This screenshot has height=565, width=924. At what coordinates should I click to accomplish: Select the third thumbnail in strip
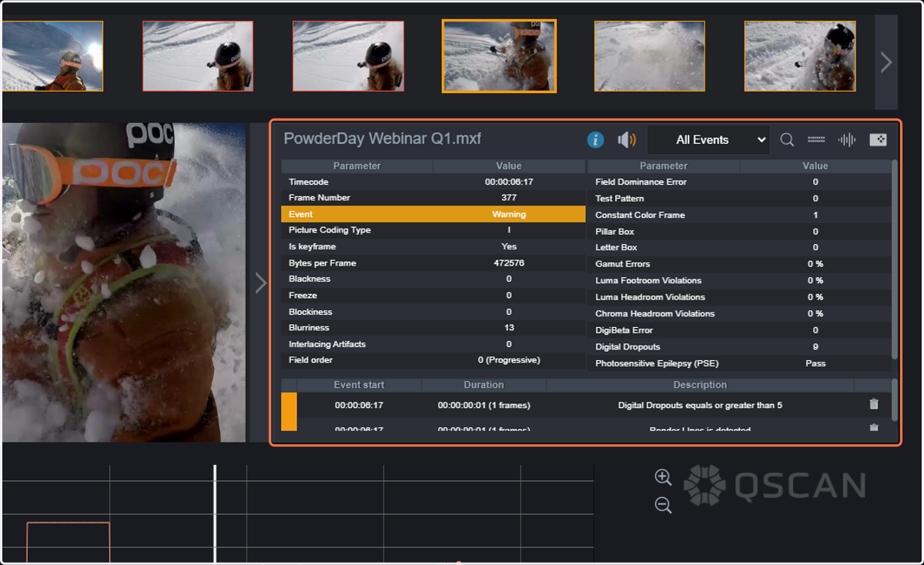pos(348,56)
